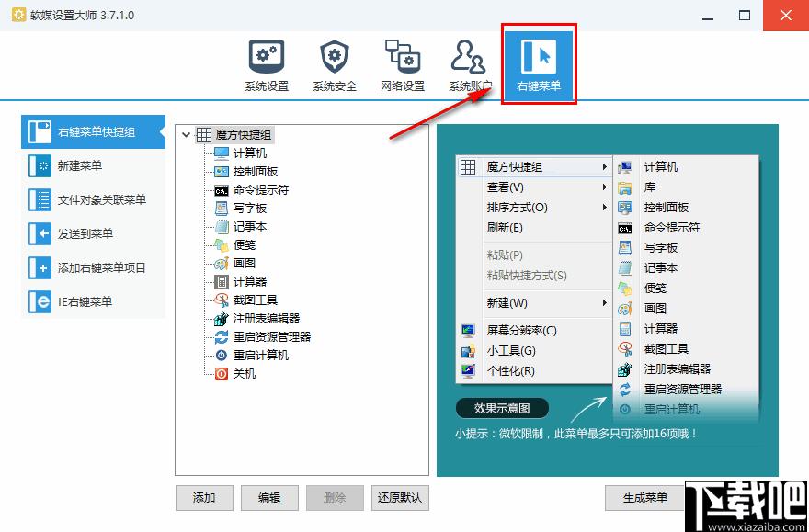The image size is (809, 532).
Task: Select 魔方快捷组 root grid icon
Action: point(204,135)
